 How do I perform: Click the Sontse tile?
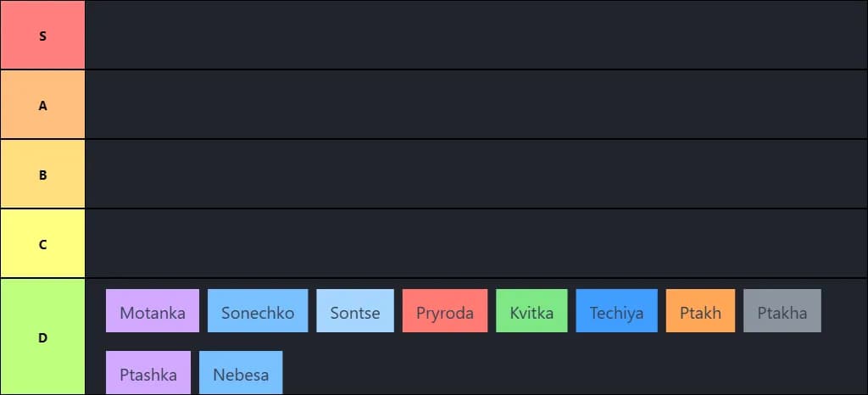pos(355,311)
